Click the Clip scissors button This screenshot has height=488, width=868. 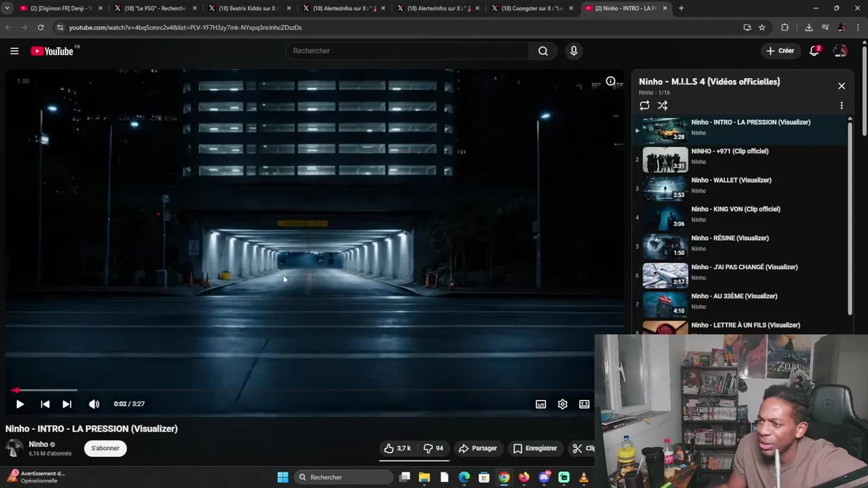tap(583, 448)
